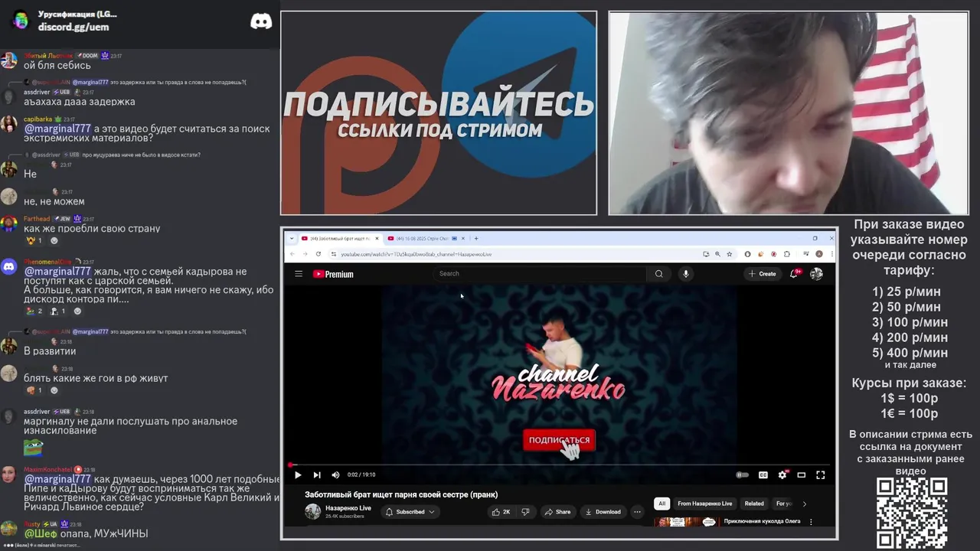Select the From Назаренко Live chip
This screenshot has height=551, width=980.
705,504
